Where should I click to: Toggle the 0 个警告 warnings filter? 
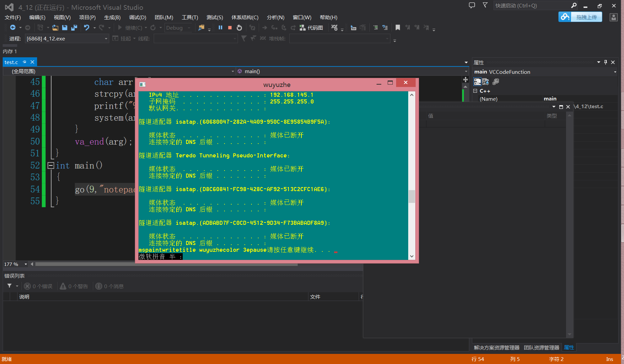74,286
